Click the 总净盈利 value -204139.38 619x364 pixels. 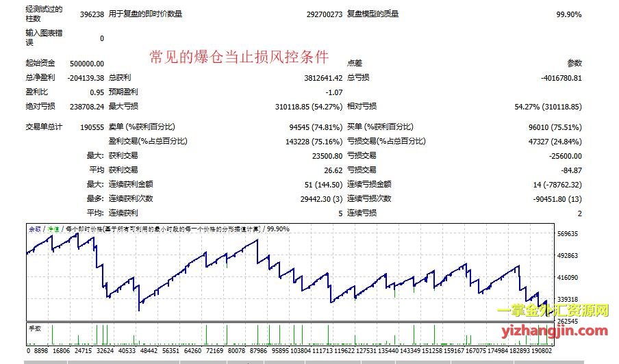pos(86,78)
